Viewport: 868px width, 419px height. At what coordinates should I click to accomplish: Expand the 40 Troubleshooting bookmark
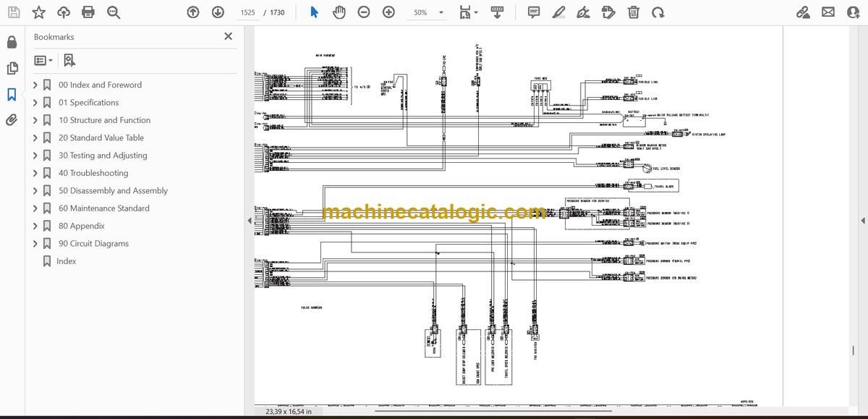pyautogui.click(x=35, y=173)
